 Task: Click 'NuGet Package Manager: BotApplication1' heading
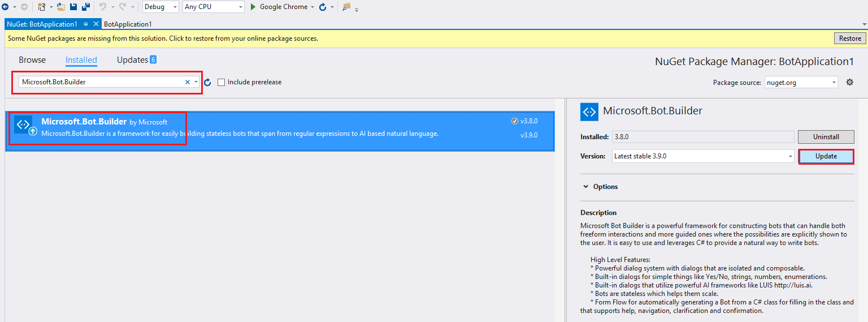click(754, 61)
